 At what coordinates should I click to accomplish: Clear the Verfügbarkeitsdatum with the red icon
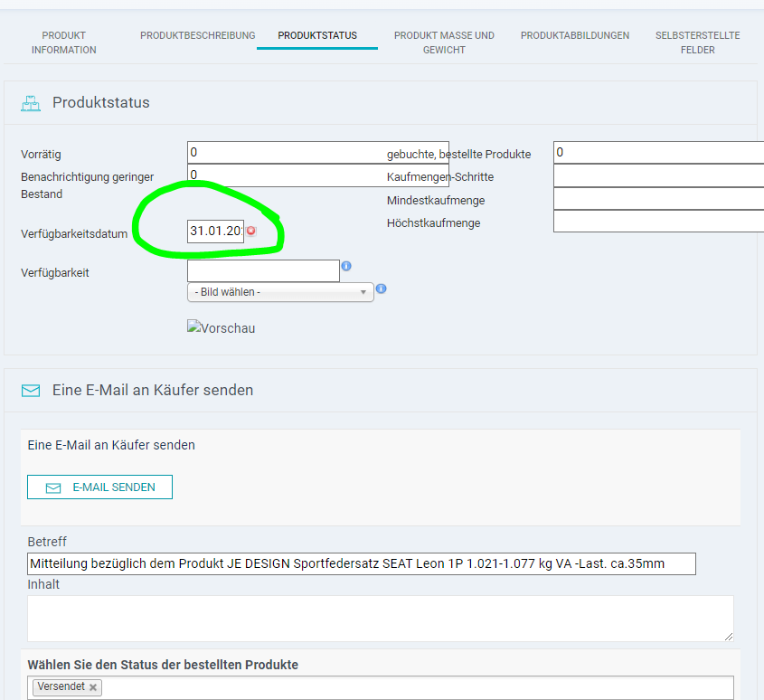(x=251, y=231)
